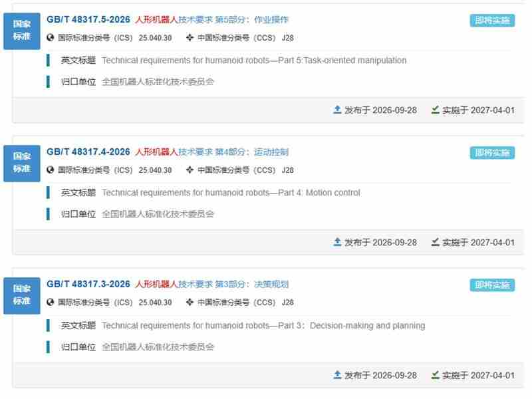Click publish upload icon in 48317.4 card
The height and width of the screenshot is (399, 532).
pyautogui.click(x=337, y=242)
